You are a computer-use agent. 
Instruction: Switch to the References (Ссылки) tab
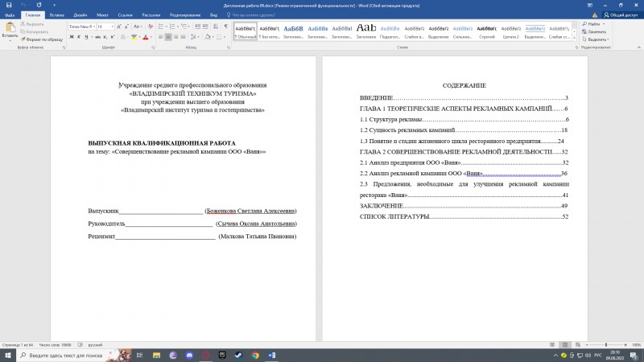pyautogui.click(x=125, y=14)
